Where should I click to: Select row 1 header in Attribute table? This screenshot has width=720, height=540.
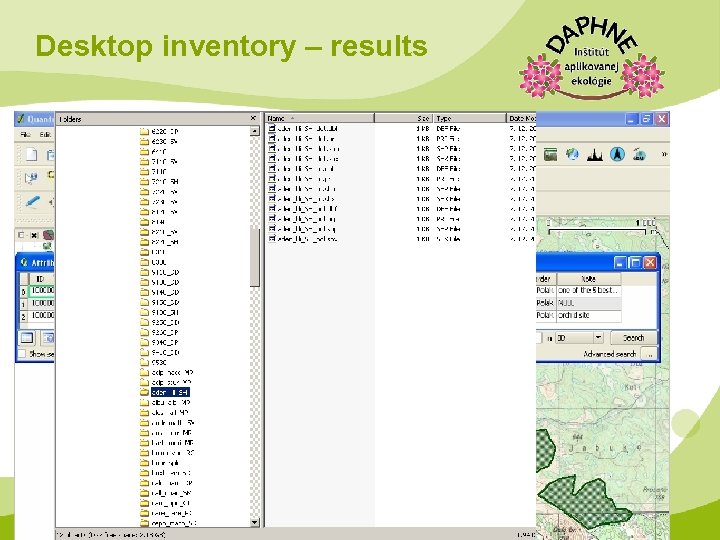pos(23,304)
